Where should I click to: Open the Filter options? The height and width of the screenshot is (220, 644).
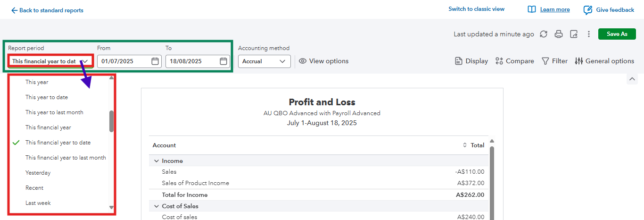click(554, 61)
